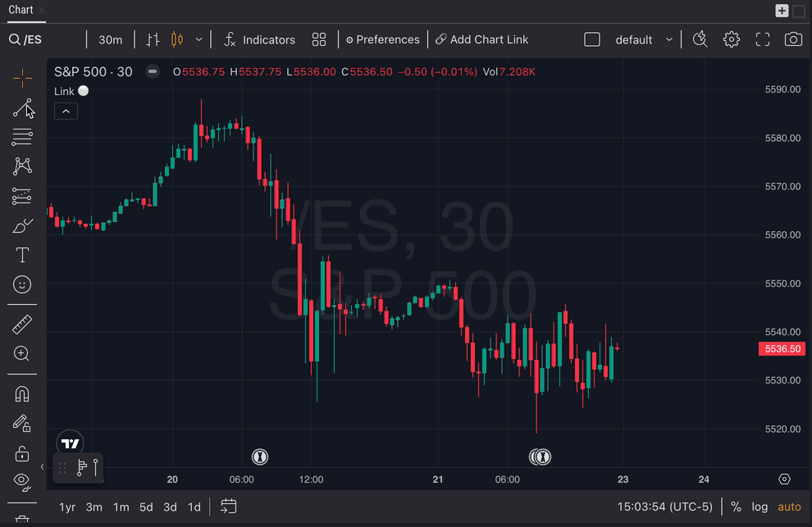Toggle percent scale on price axis
This screenshot has height=527, width=812.
(736, 507)
